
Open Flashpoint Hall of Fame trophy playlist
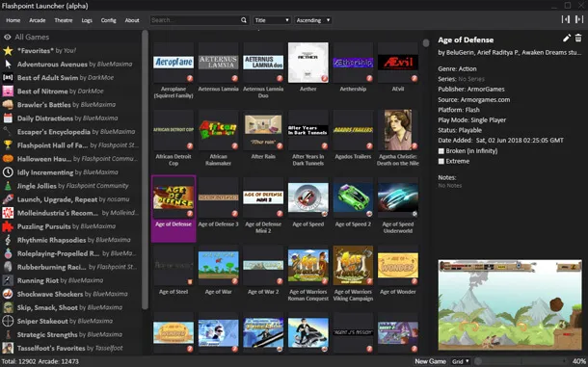click(x=71, y=145)
